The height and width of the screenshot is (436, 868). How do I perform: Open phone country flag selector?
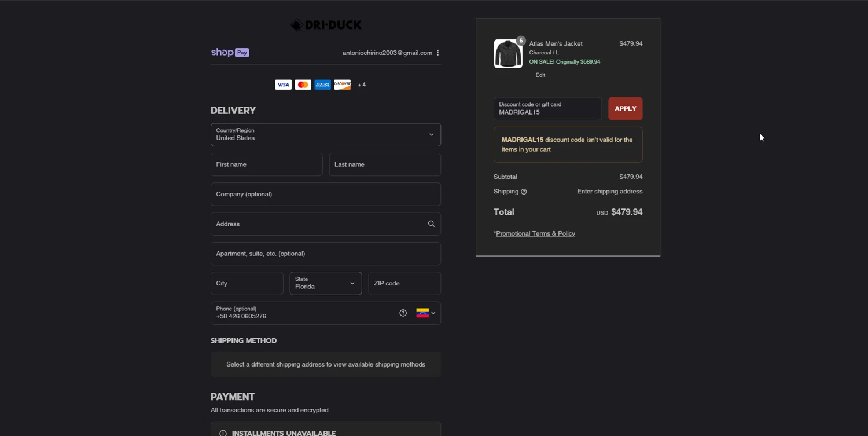click(x=425, y=313)
